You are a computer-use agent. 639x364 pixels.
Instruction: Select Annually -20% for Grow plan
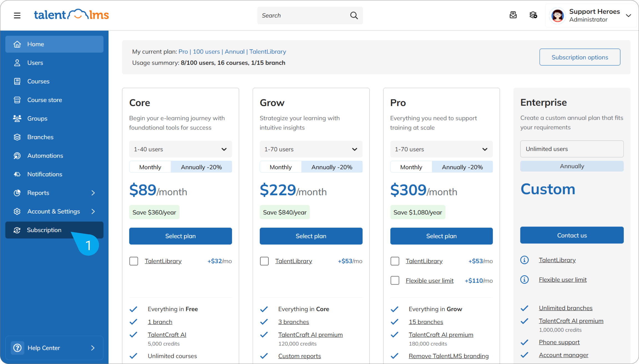click(332, 167)
